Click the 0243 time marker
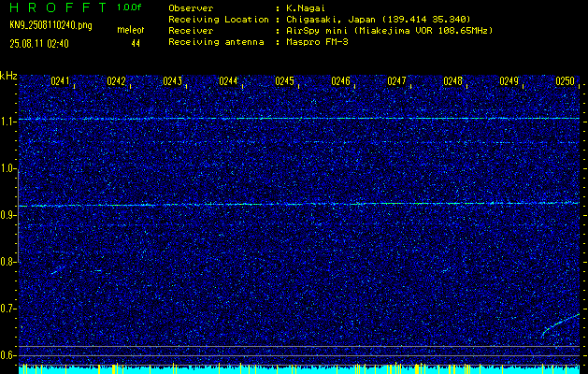This screenshot has width=588, height=374. pos(172,81)
